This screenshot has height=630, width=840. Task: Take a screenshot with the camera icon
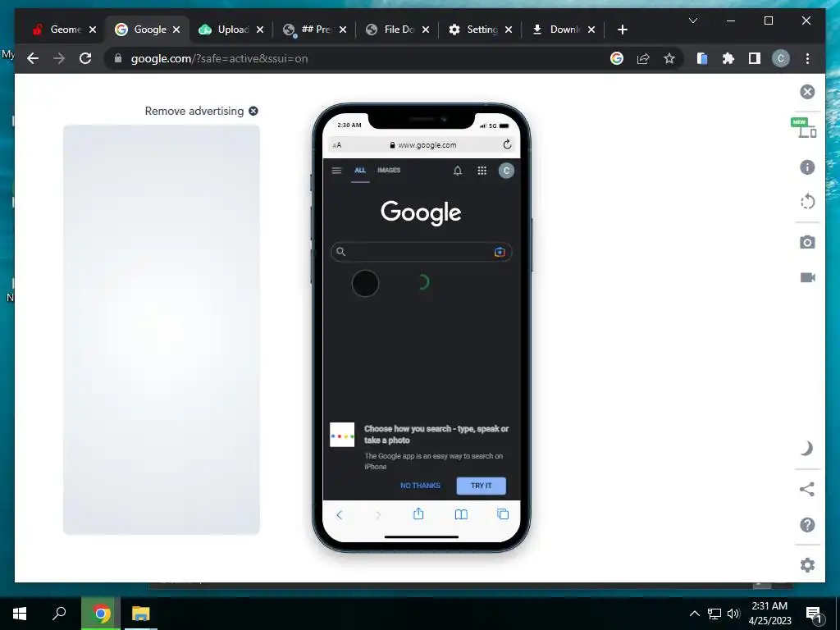807,242
